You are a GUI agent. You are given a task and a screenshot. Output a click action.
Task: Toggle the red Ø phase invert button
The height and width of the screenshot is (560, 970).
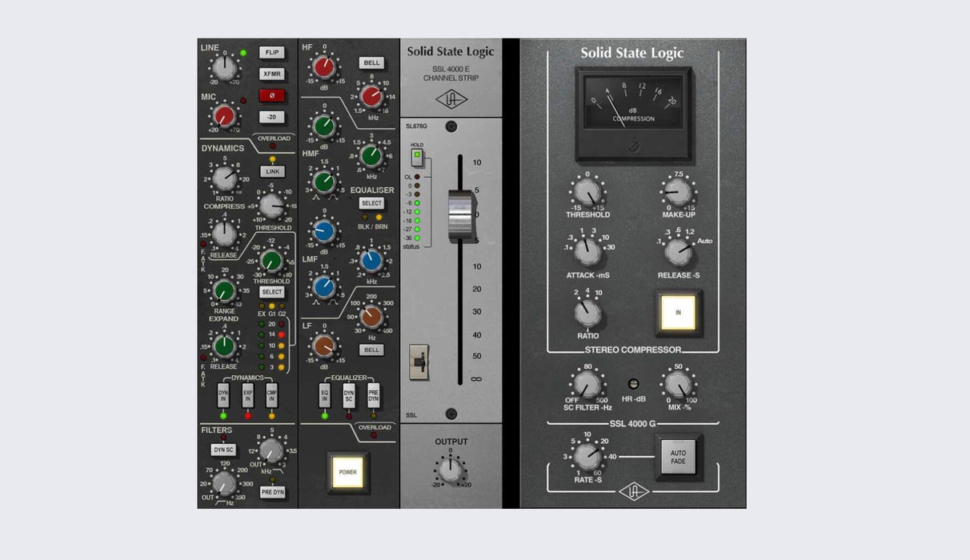[x=272, y=95]
